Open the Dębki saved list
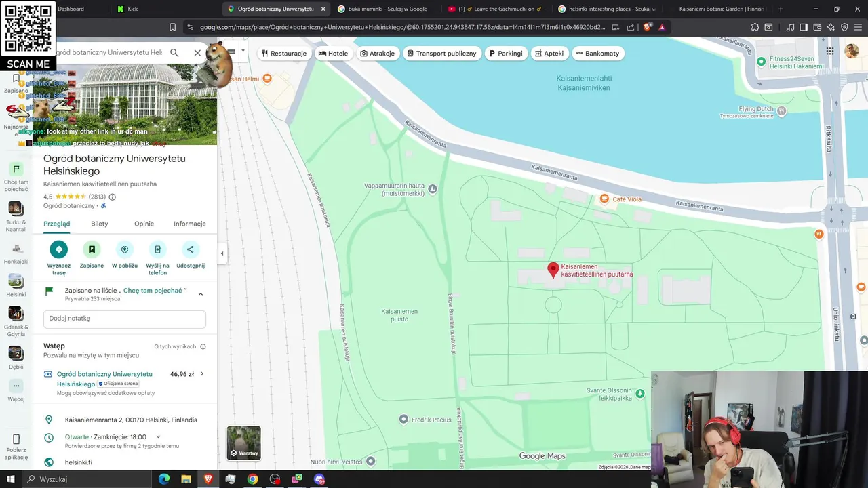 click(x=16, y=358)
